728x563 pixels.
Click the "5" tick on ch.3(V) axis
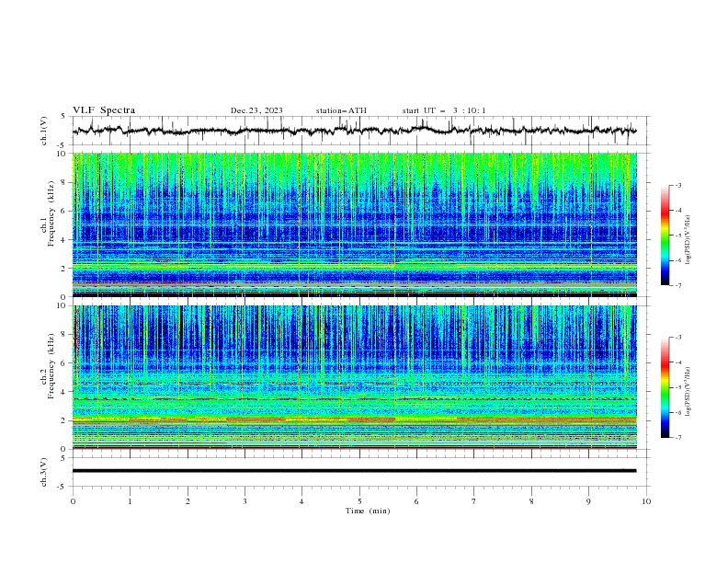pos(63,458)
